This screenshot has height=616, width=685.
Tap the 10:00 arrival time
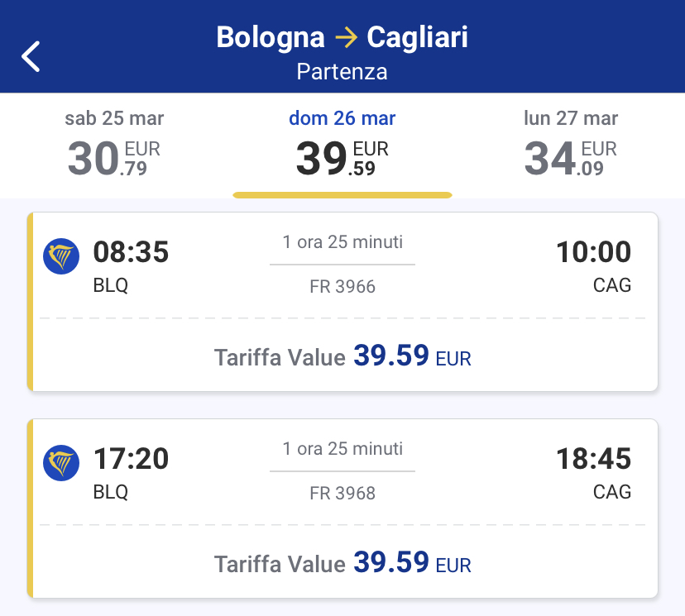[593, 252]
